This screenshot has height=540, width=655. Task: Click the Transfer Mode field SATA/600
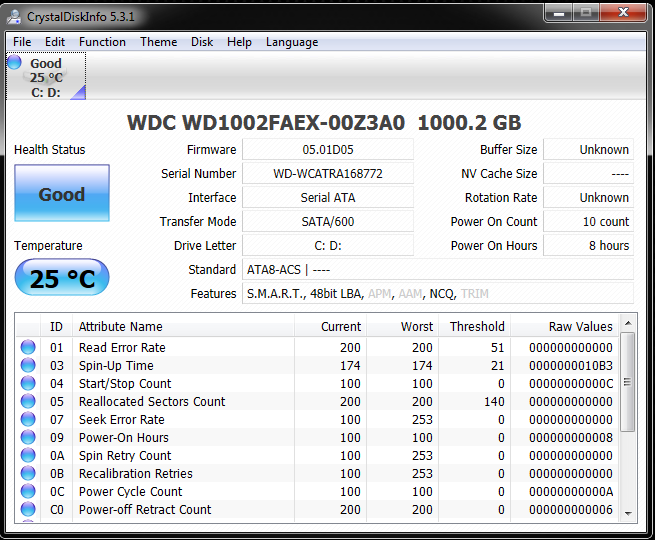[328, 221]
